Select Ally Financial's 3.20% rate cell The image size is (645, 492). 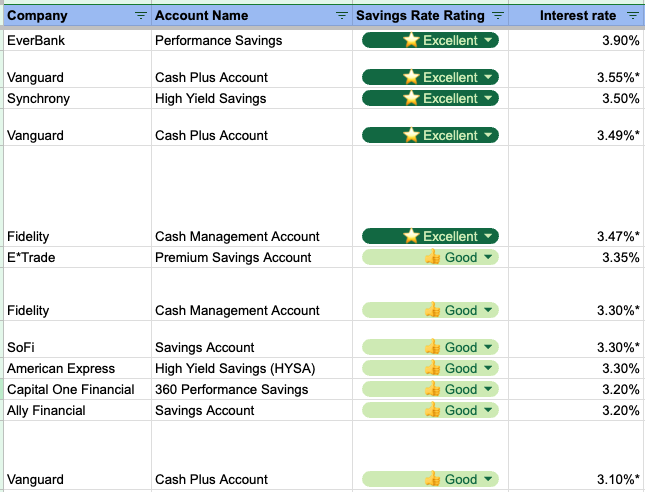pyautogui.click(x=577, y=410)
